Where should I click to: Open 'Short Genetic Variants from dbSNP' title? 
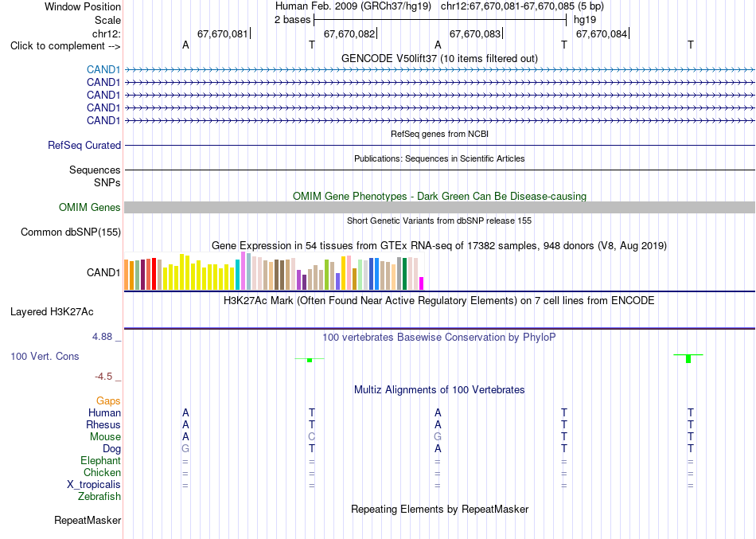pos(439,221)
